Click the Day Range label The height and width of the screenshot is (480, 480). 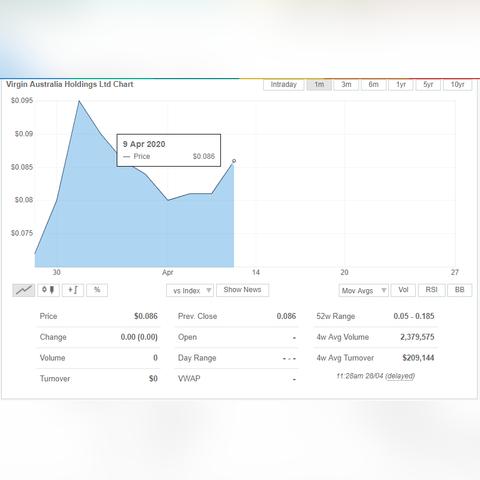(x=197, y=358)
